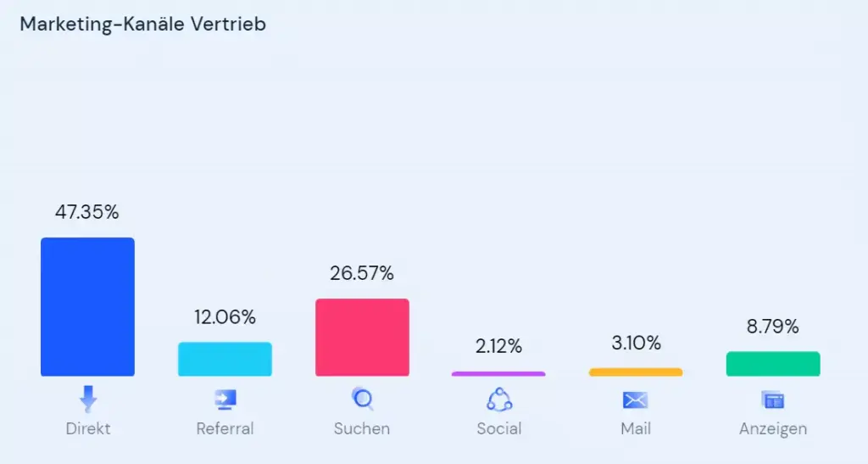This screenshot has height=464, width=868.
Task: Select the blue Direkt bar
Action: [87, 306]
